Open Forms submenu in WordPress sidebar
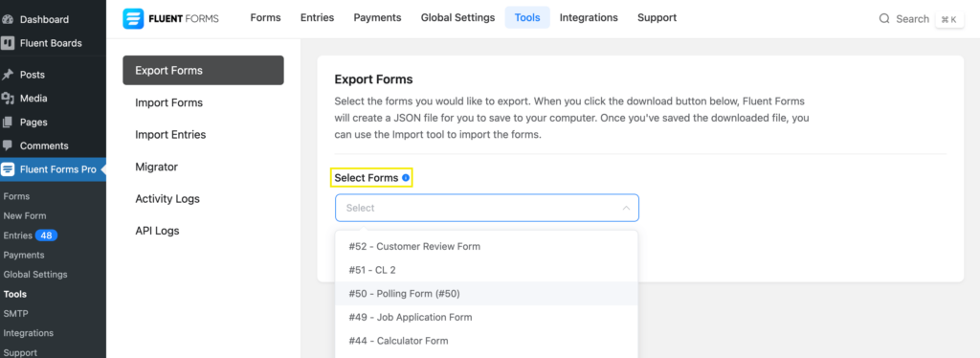The width and height of the screenshot is (980, 358). pyautogui.click(x=16, y=196)
